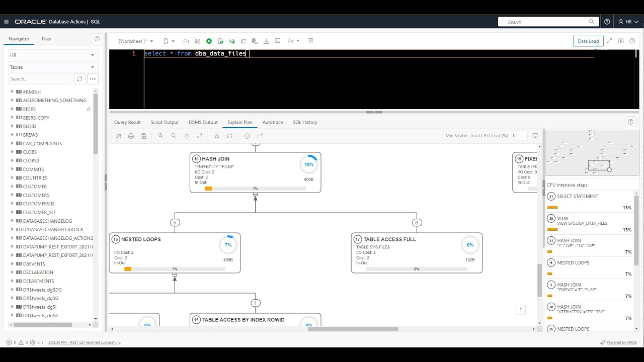This screenshot has height=362, width=644.
Task: Run the statement with green play button
Action: [209, 41]
